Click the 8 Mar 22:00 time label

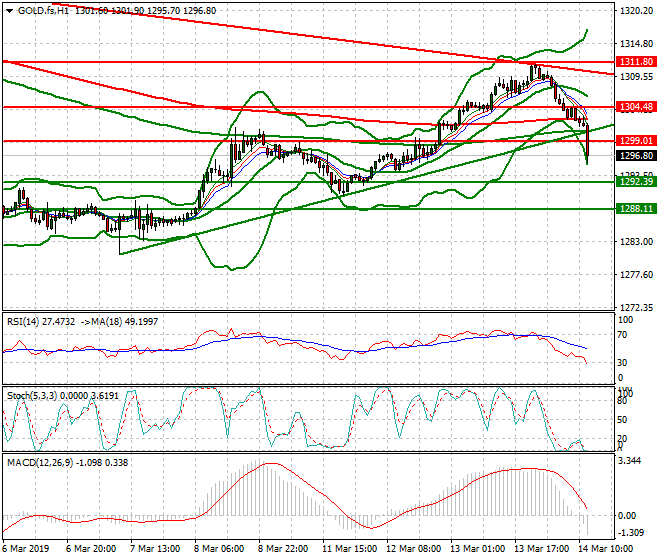[x=282, y=549]
